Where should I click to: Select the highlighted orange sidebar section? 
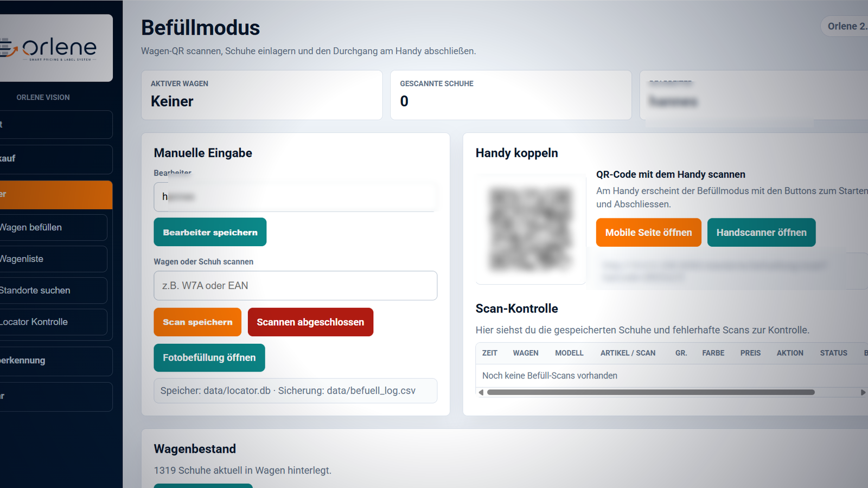click(x=56, y=195)
